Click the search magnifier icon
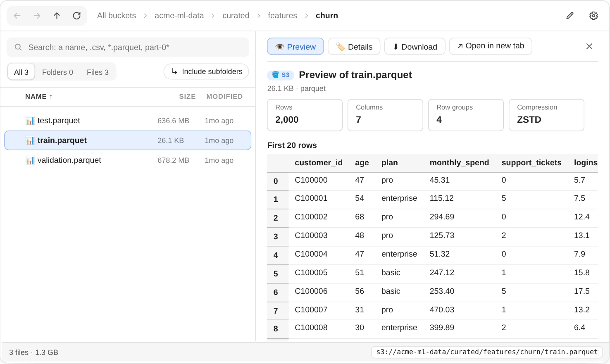The height and width of the screenshot is (364, 610). coord(18,48)
